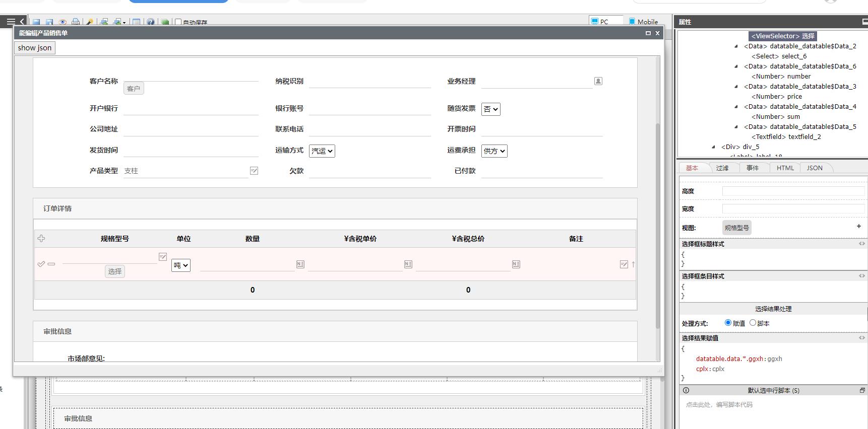Click the preview eye icon in toolbar
Image resolution: width=868 pixels, height=429 pixels.
63,22
